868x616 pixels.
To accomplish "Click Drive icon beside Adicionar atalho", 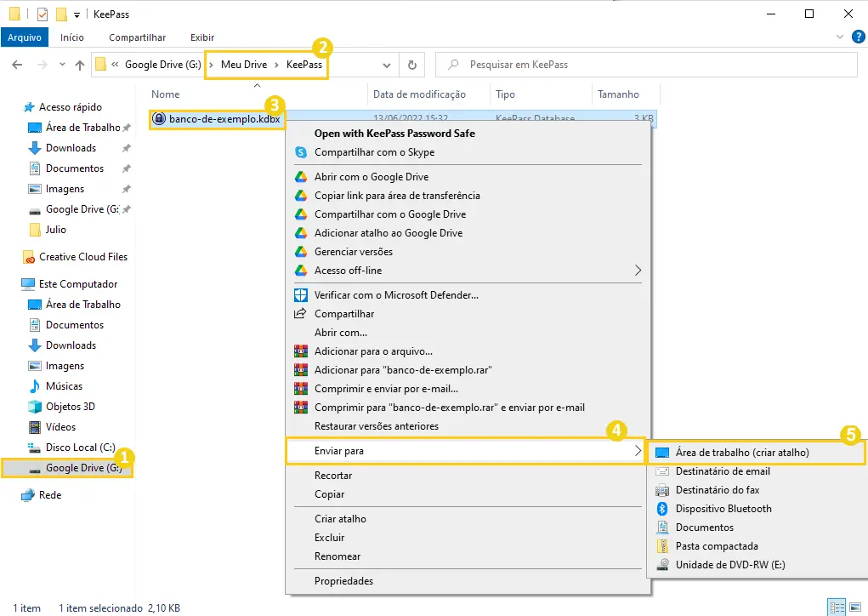I will tap(301, 233).
